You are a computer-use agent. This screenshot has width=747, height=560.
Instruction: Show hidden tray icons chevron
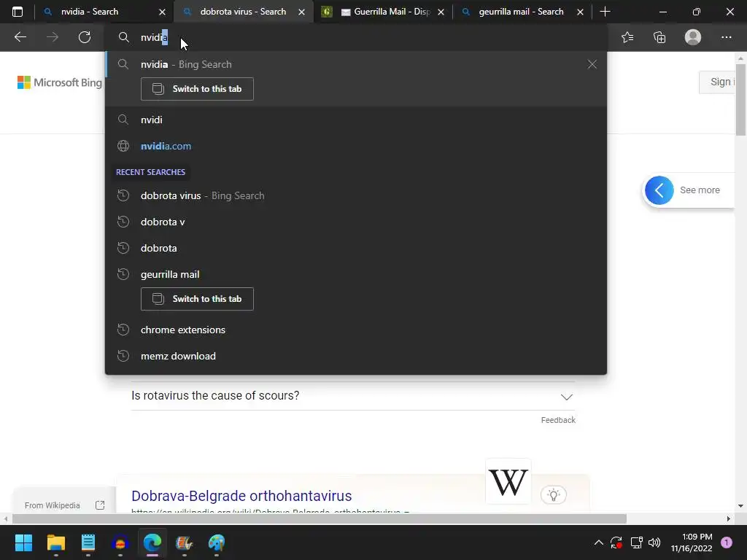point(599,542)
